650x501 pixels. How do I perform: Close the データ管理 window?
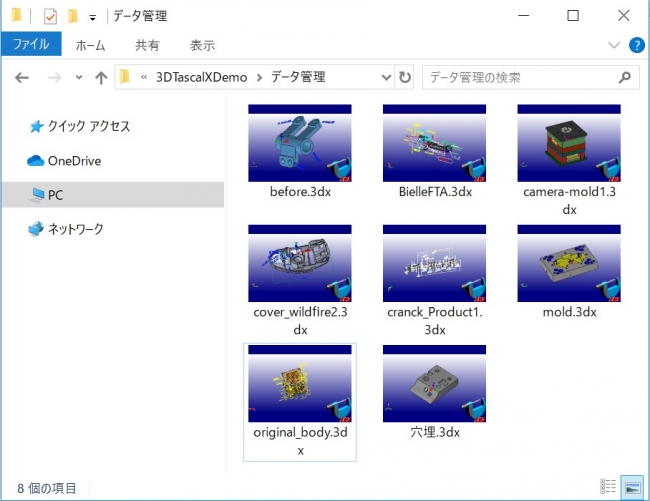click(x=623, y=16)
